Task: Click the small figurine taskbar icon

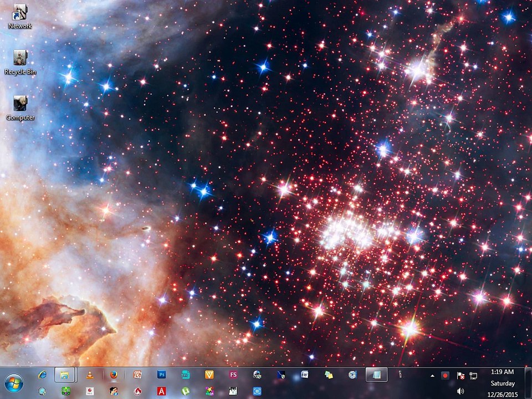Action: (400, 375)
